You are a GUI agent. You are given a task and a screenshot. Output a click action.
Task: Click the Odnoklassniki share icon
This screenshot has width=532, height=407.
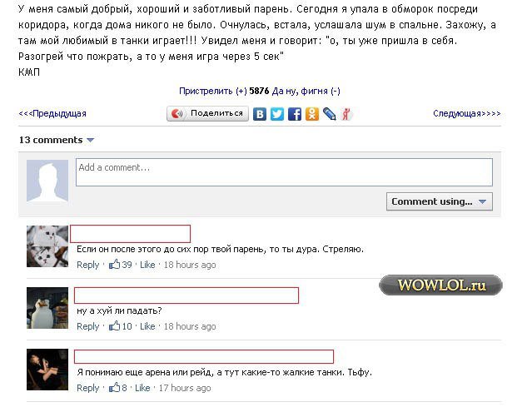click(312, 114)
